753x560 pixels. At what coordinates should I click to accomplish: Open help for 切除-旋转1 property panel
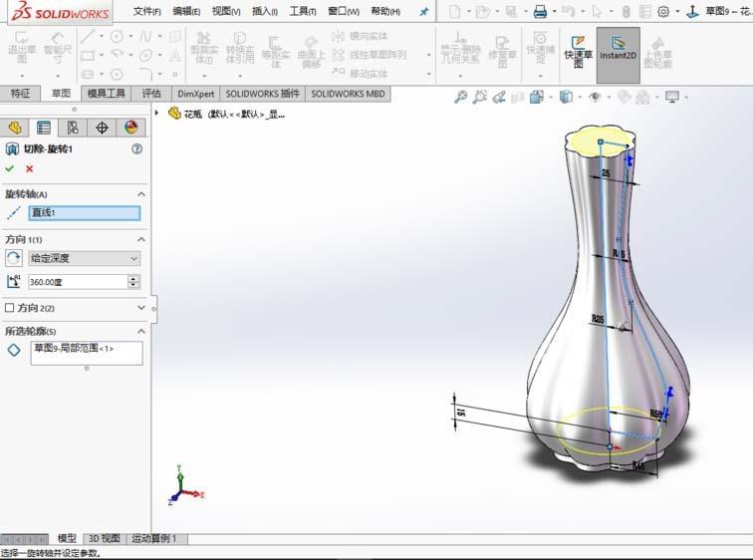[136, 148]
